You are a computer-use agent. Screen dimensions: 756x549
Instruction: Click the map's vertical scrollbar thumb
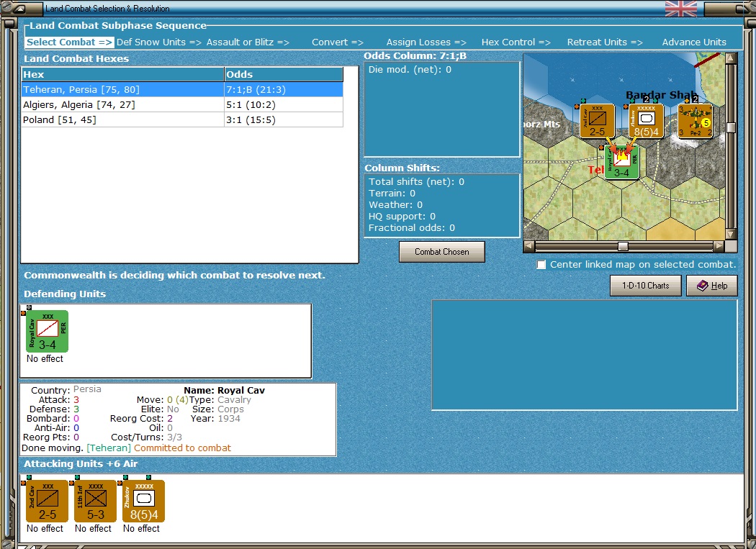[x=731, y=127]
